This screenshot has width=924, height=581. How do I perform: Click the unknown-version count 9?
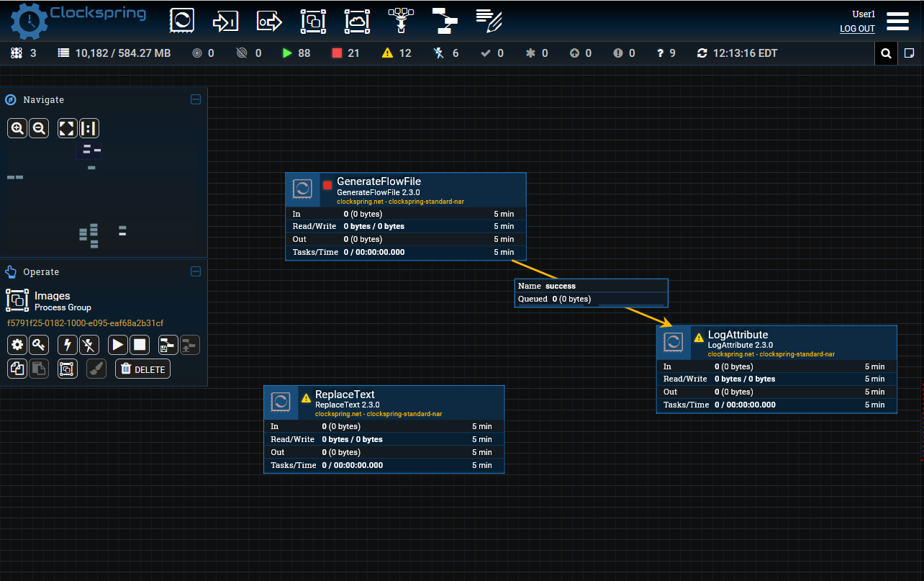click(x=666, y=53)
